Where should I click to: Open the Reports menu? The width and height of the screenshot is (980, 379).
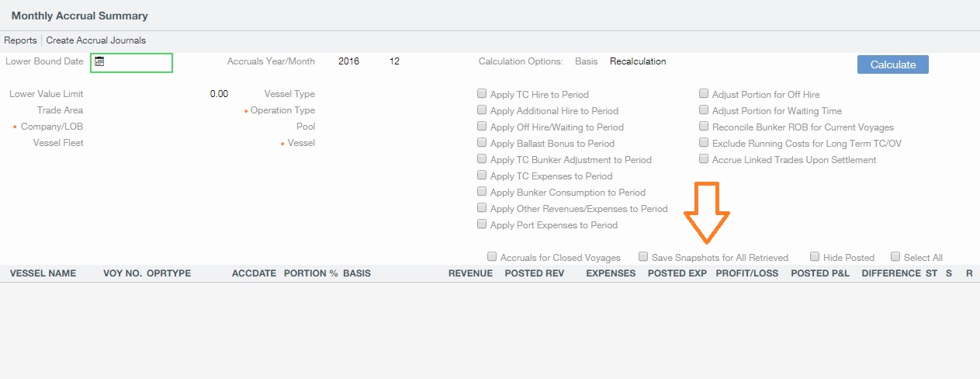tap(20, 40)
